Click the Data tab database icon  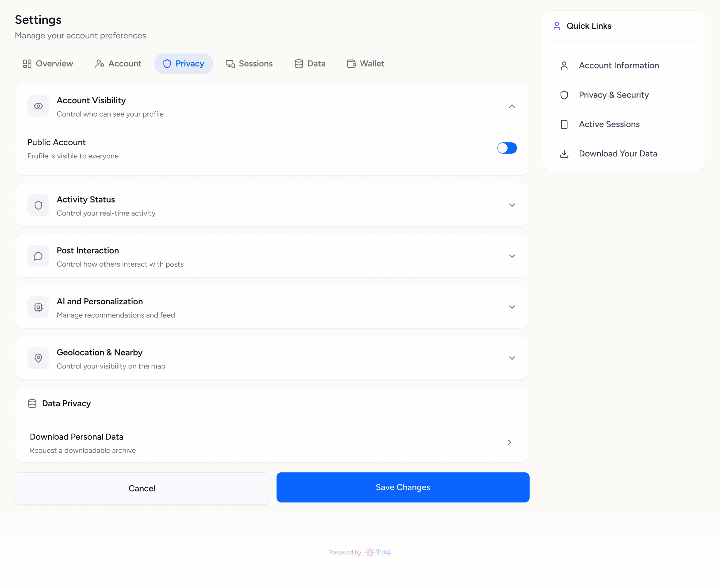299,64
